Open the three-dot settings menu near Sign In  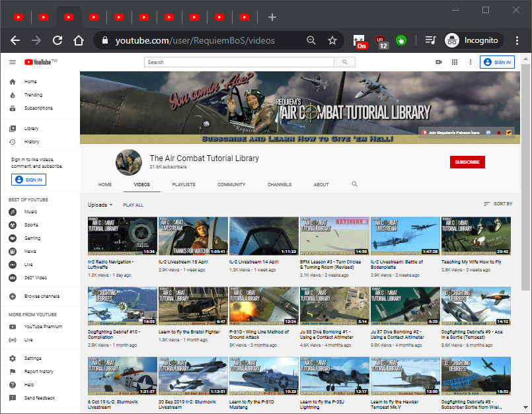pyautogui.click(x=471, y=62)
